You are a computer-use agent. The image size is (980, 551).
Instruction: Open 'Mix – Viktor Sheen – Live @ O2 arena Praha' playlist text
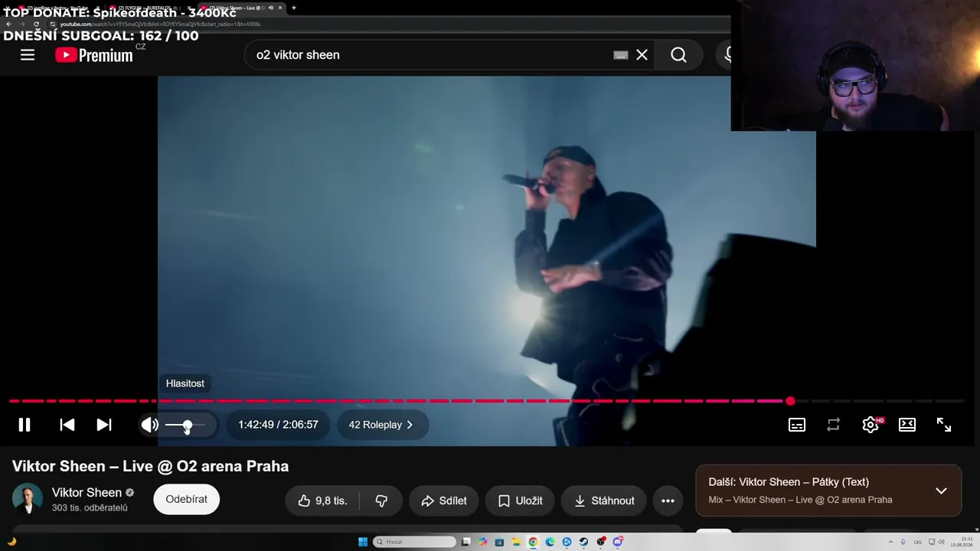(800, 500)
